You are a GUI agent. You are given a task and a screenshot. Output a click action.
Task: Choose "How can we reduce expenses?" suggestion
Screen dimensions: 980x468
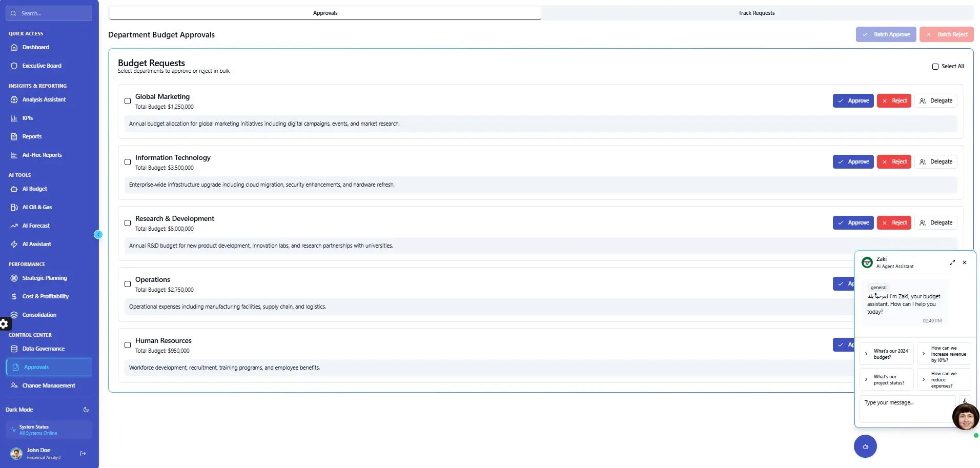point(944,380)
